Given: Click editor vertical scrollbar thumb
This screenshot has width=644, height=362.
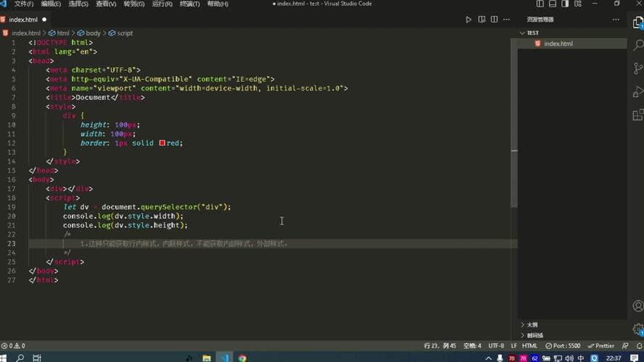Looking at the screenshot, I should pos(514,123).
